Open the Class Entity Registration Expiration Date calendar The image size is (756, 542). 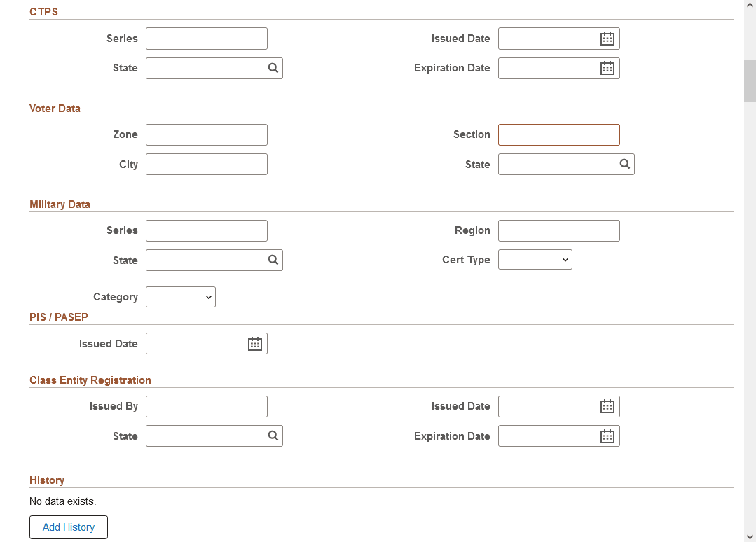pos(607,436)
